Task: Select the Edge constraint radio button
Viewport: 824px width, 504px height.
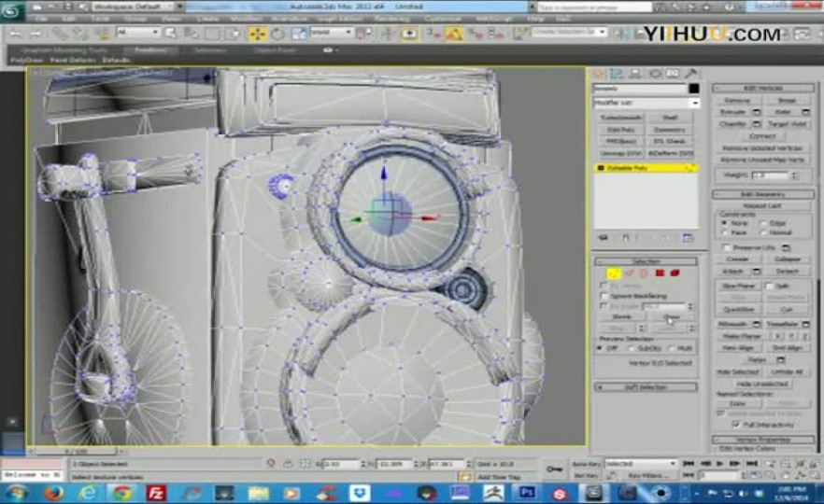Action: pyautogui.click(x=763, y=223)
